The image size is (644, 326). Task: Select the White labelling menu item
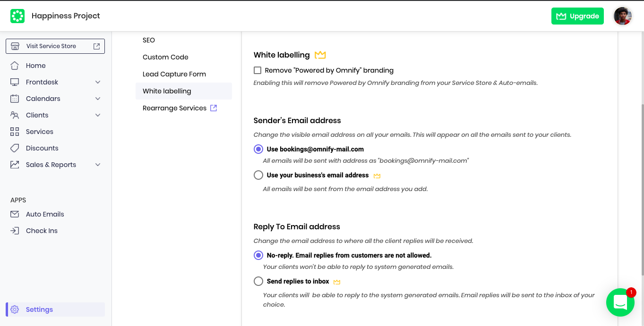coord(184,91)
